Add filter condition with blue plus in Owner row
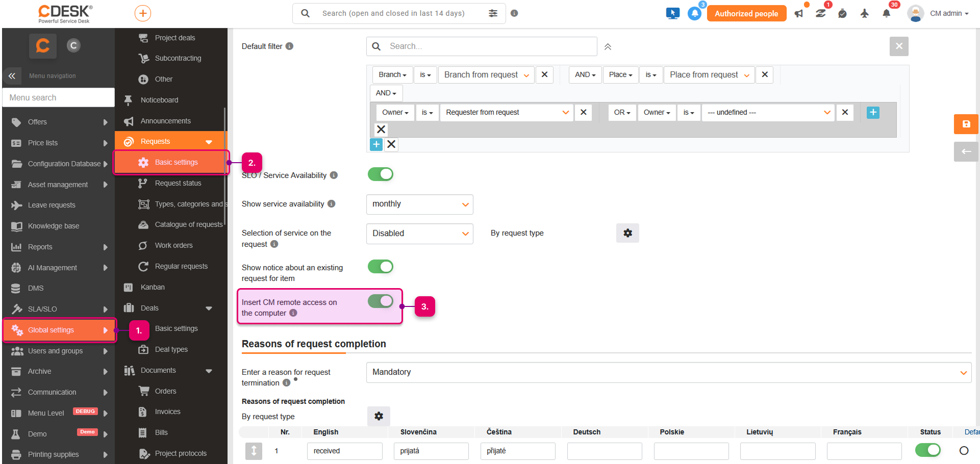 point(873,113)
